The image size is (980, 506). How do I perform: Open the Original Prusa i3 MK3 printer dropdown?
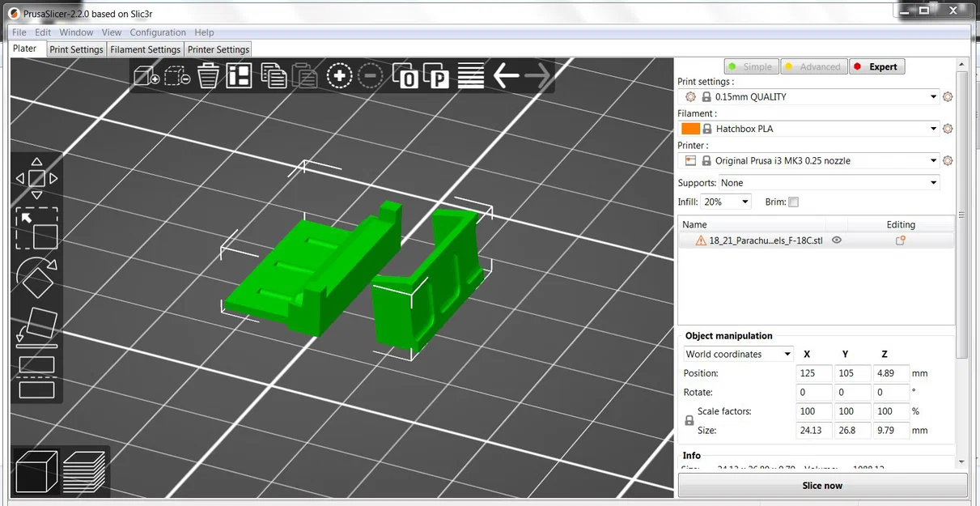coord(810,160)
